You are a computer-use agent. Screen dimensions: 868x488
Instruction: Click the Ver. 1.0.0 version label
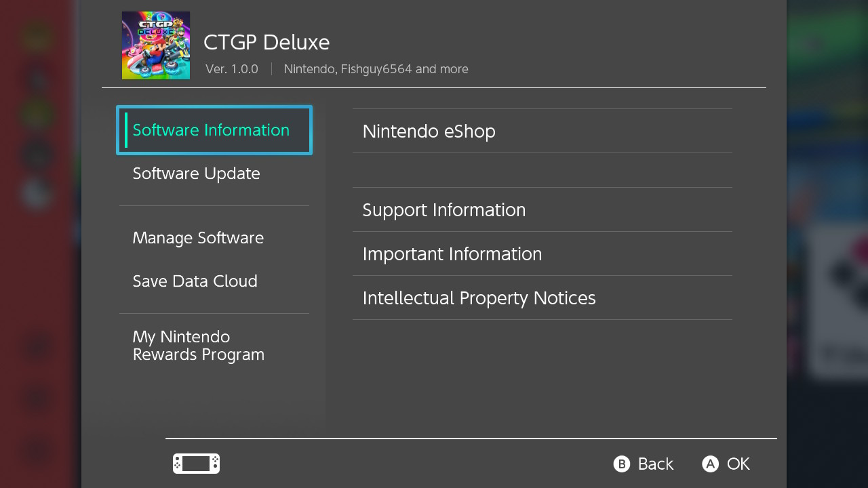pyautogui.click(x=232, y=68)
